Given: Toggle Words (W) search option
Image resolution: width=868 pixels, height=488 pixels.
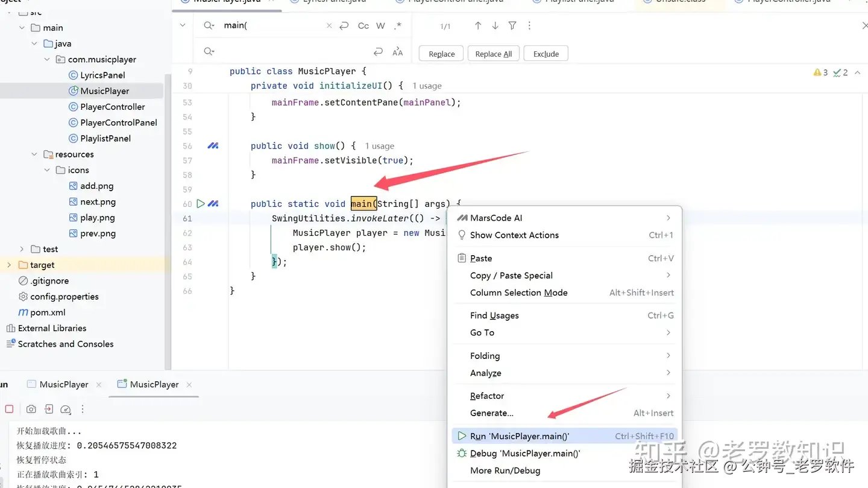Looking at the screenshot, I should tap(380, 25).
